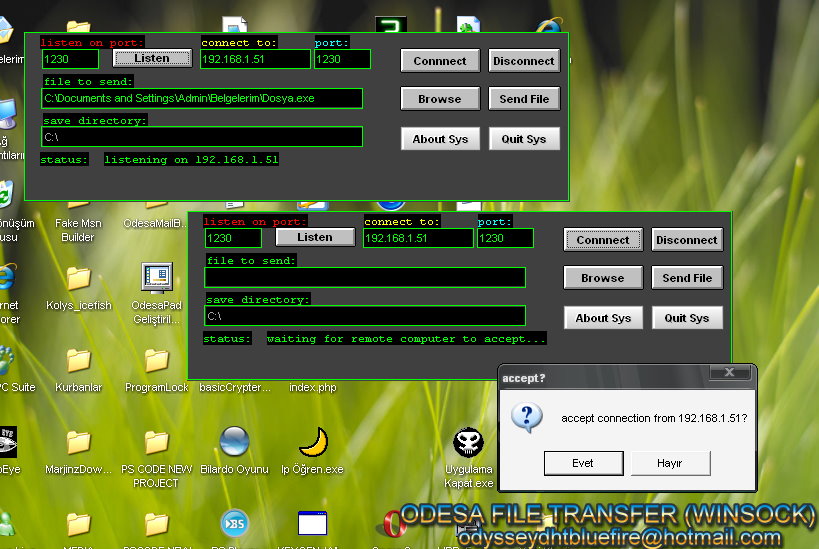
Task: Open the Uygulama Kapat.exe skull icon
Action: 468,442
